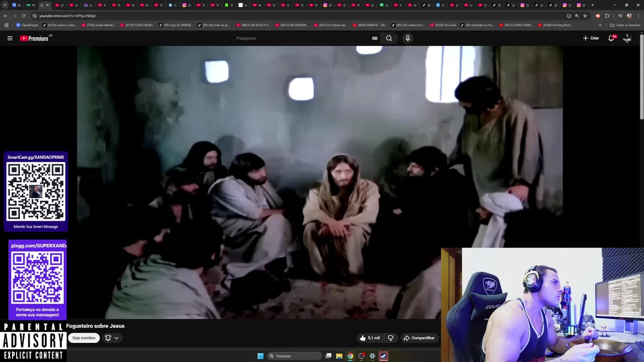Go forward with browser forward arrow

tap(14, 16)
